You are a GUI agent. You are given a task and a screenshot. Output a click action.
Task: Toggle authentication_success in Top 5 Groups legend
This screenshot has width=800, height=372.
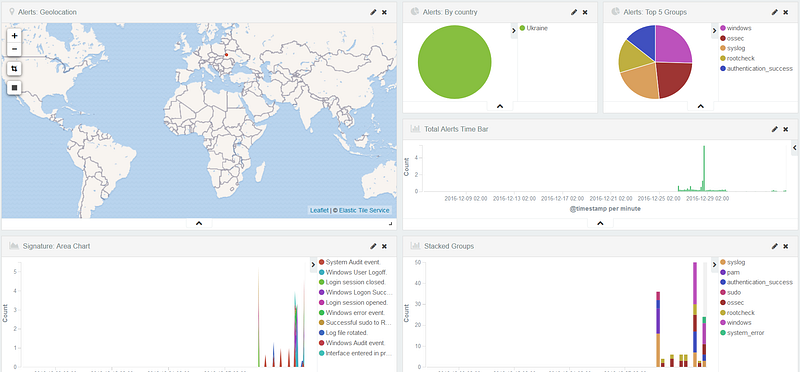pyautogui.click(x=756, y=68)
